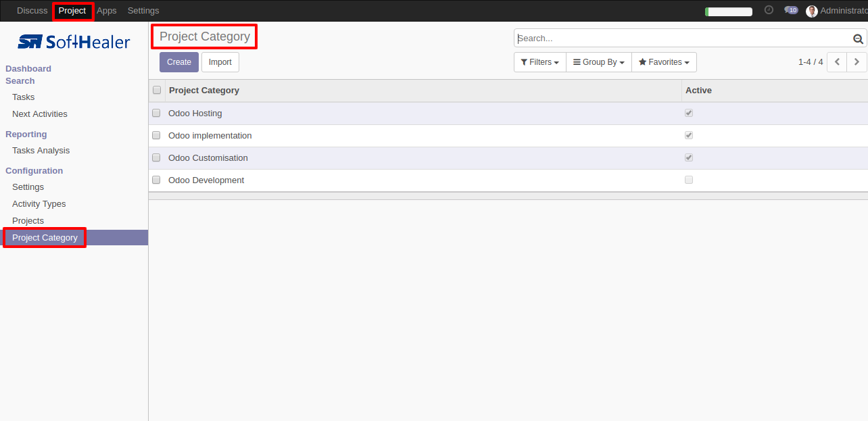
Task: Open the Administrator user menu
Action: [x=837, y=11]
